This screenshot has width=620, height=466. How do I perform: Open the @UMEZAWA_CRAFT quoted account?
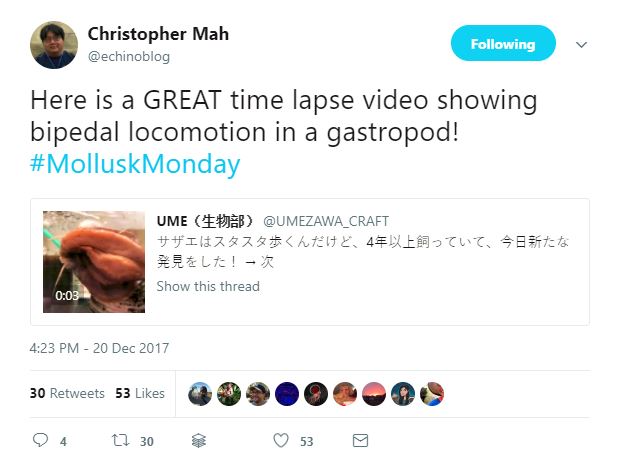point(326,221)
